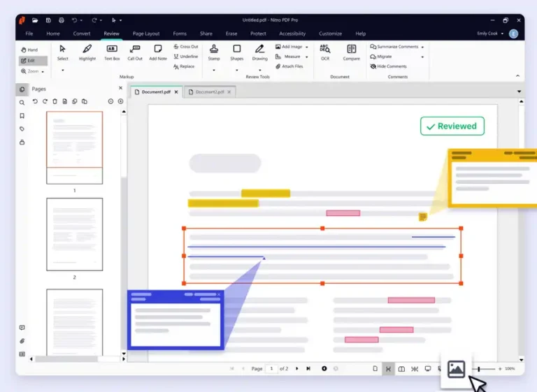Screen dimensions: 537x392
Task: Expand the Stamp dropdown arrow
Action: 214,70
